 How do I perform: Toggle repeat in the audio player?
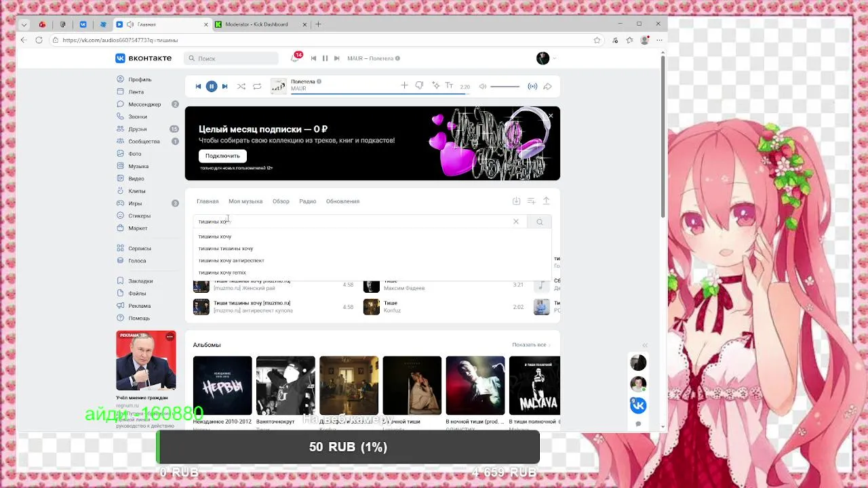(x=257, y=86)
